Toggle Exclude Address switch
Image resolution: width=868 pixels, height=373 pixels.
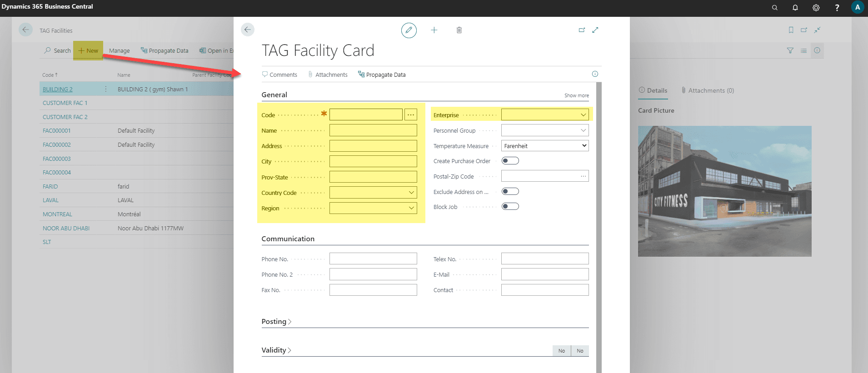[x=510, y=192]
